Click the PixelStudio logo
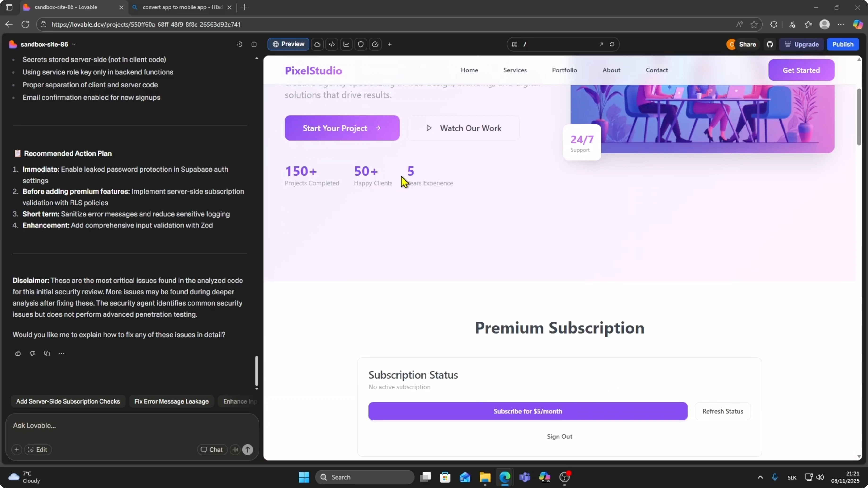This screenshot has height=488, width=868. (x=313, y=70)
